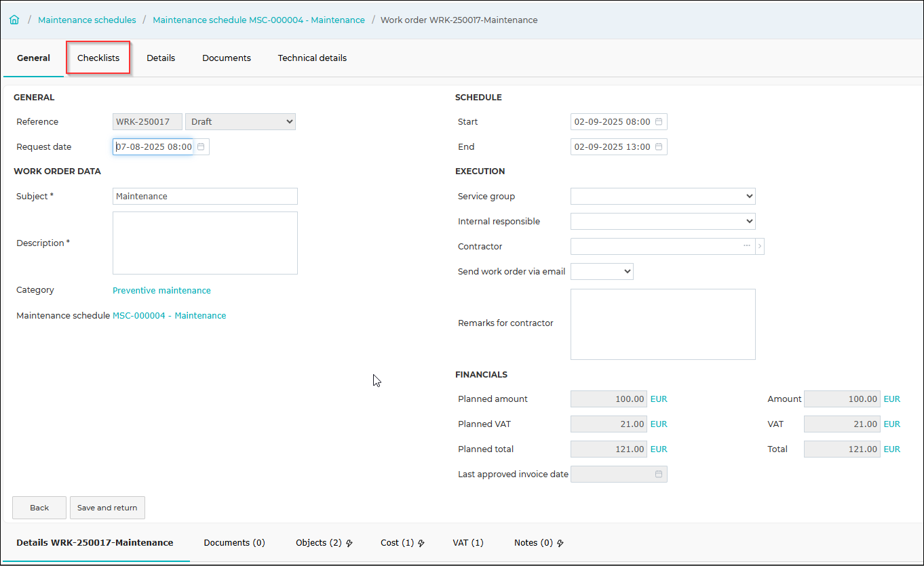The width and height of the screenshot is (924, 566).
Task: Click the Contractor lookup ellipsis icon
Action: click(x=747, y=246)
